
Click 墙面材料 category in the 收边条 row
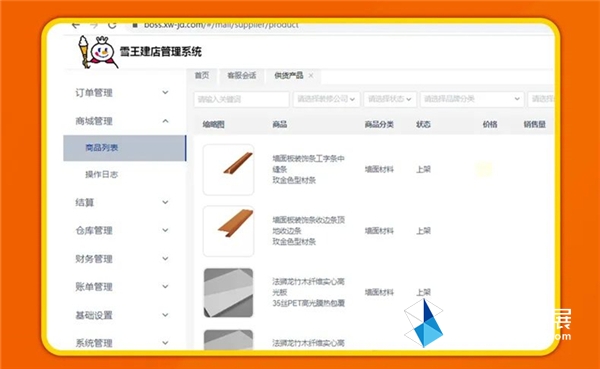click(x=379, y=231)
